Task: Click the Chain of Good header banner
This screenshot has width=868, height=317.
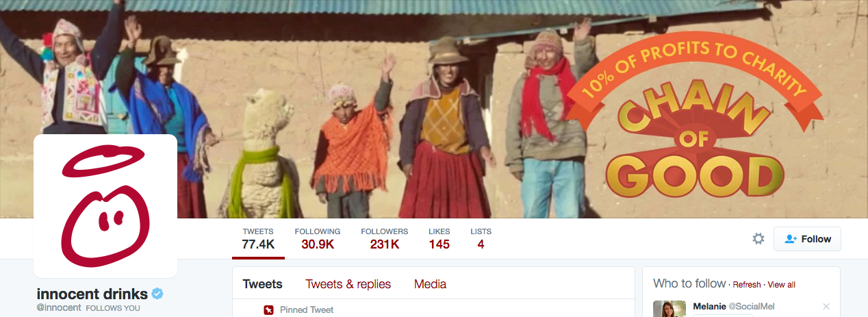Action: click(x=434, y=109)
